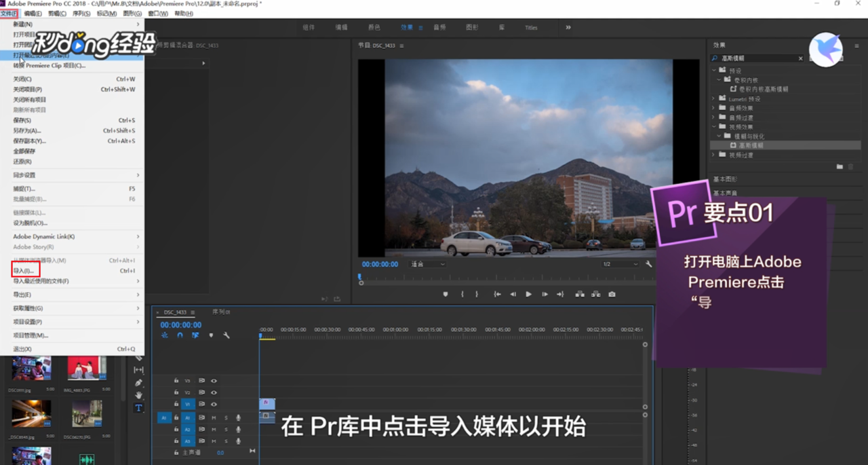
Task: Click 导入(I)... in File menu
Action: pos(72,271)
